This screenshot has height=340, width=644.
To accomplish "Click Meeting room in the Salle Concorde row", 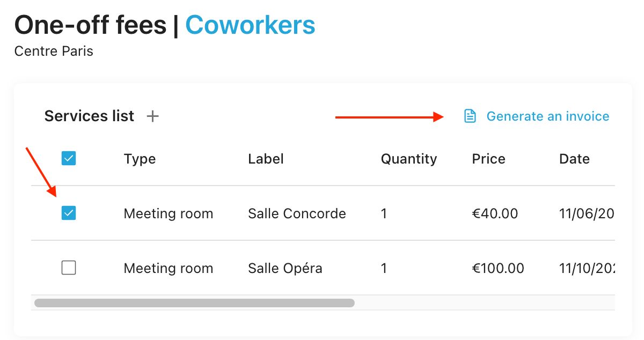I will [x=169, y=213].
